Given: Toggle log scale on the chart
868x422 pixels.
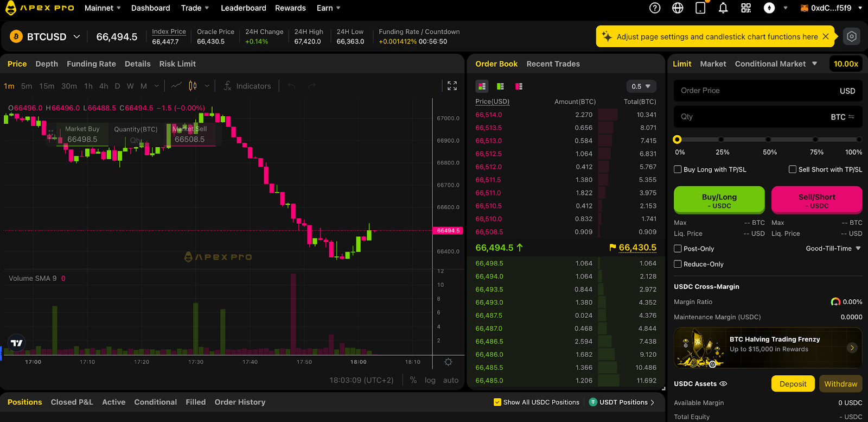Looking at the screenshot, I should 430,380.
